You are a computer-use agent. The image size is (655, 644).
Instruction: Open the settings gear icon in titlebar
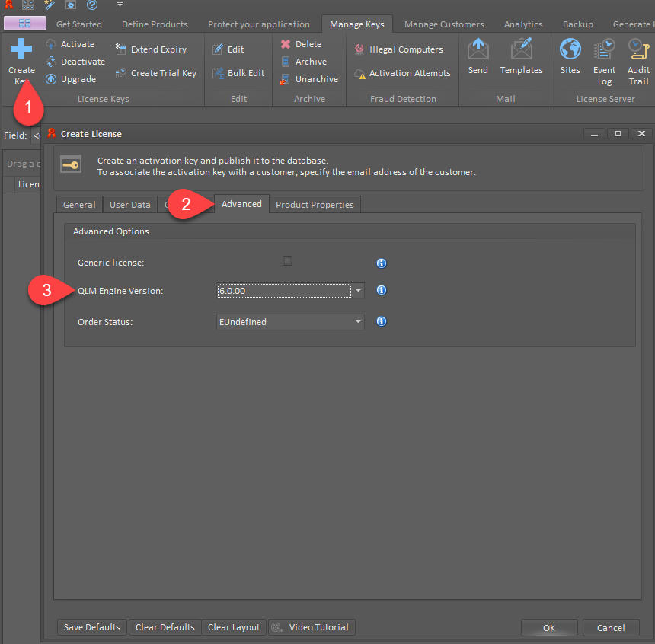coord(69,5)
